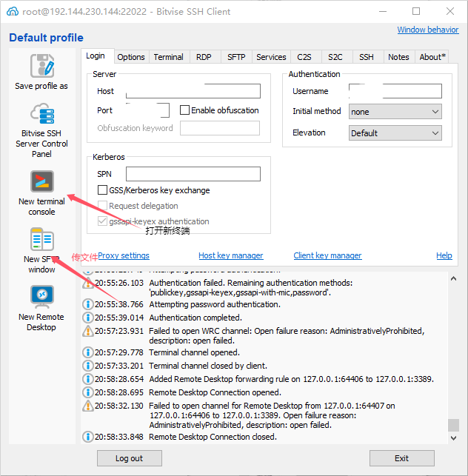This screenshot has width=468, height=476.
Task: Open the Notes tab
Action: [x=398, y=57]
